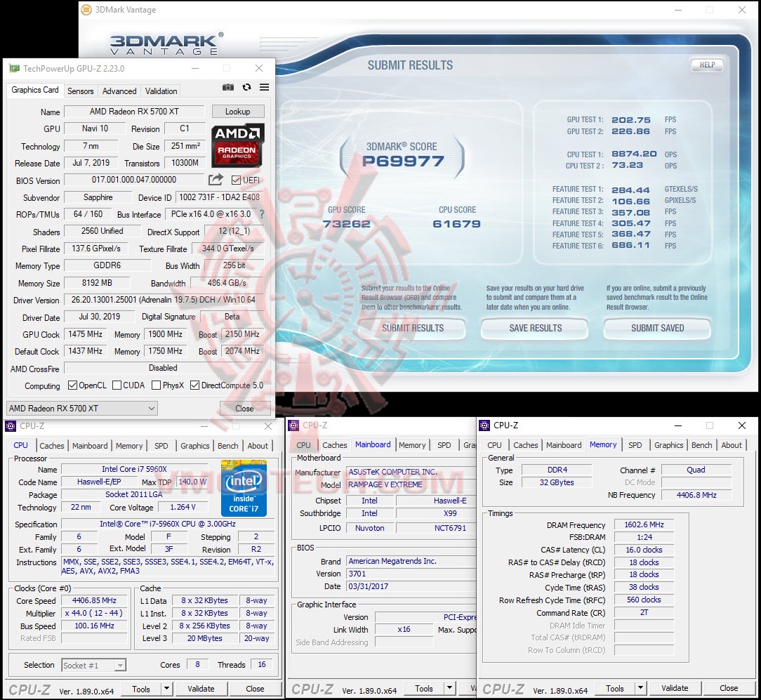
Task: Click Close in CPU-Z CPU window
Action: [x=255, y=688]
